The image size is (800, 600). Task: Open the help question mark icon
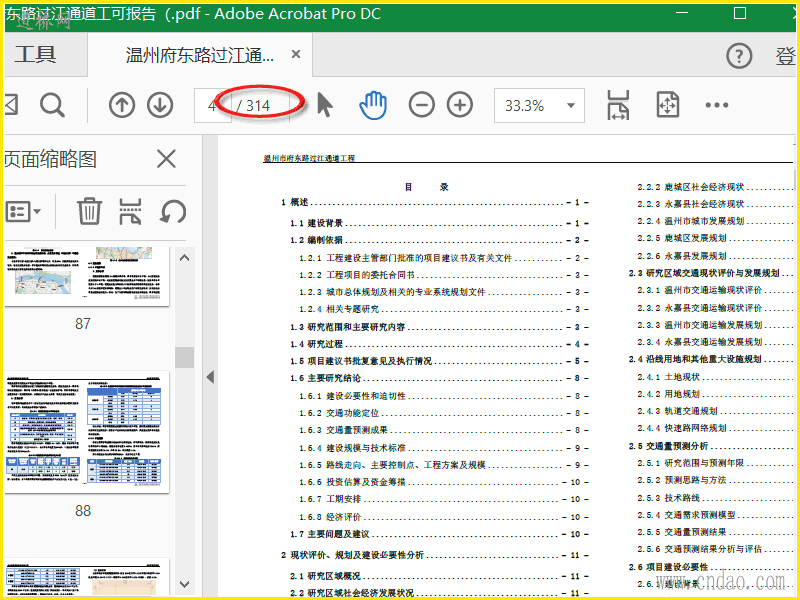(x=739, y=56)
